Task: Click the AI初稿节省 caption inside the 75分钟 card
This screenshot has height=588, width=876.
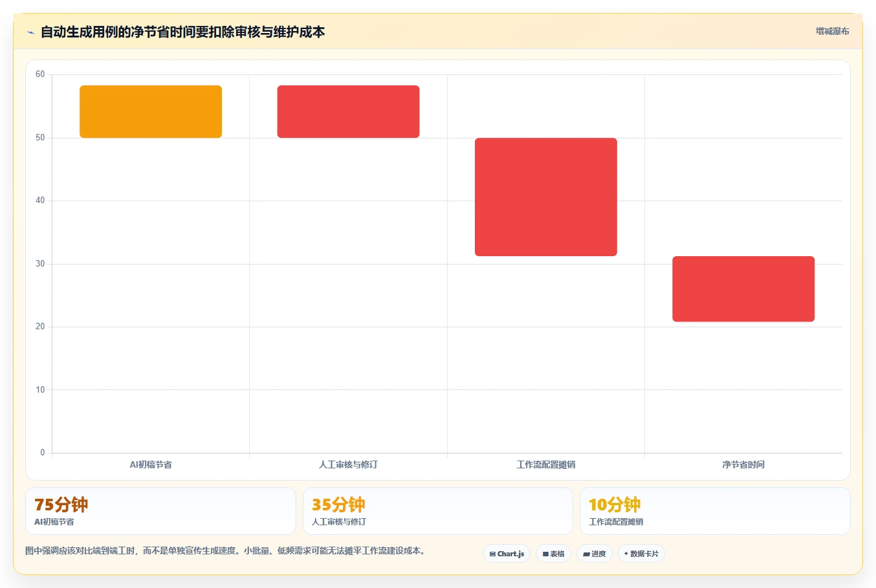Action: pyautogui.click(x=54, y=522)
